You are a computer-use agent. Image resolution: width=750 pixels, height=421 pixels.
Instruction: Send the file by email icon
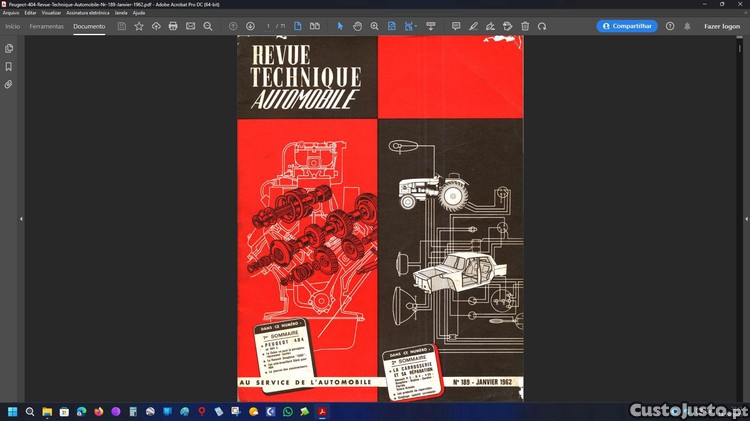tap(190, 26)
